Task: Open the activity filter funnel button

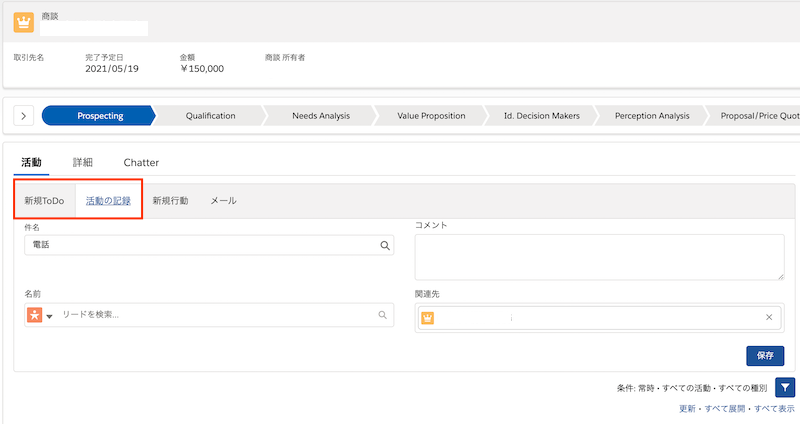Action: 785,387
